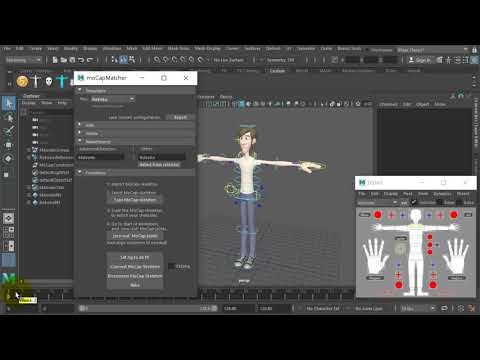Screen dimensions: 480x360
Task: Expand the first collapsed section below Export
Action: (80, 125)
